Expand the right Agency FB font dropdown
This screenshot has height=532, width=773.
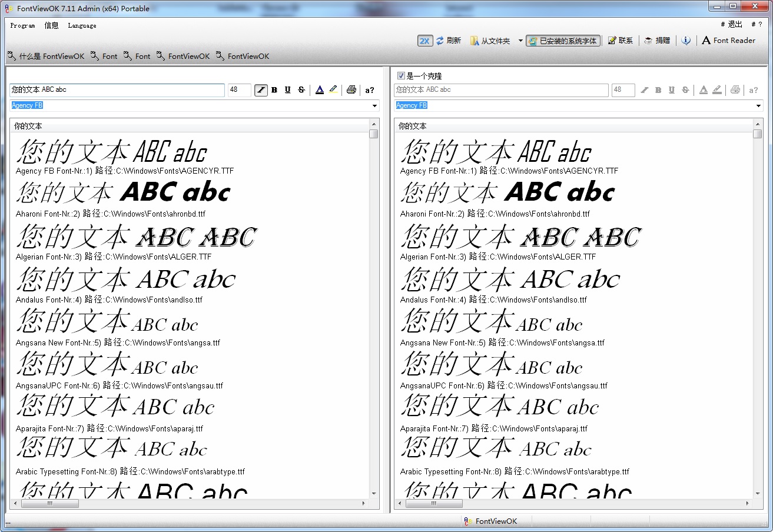pyautogui.click(x=759, y=106)
